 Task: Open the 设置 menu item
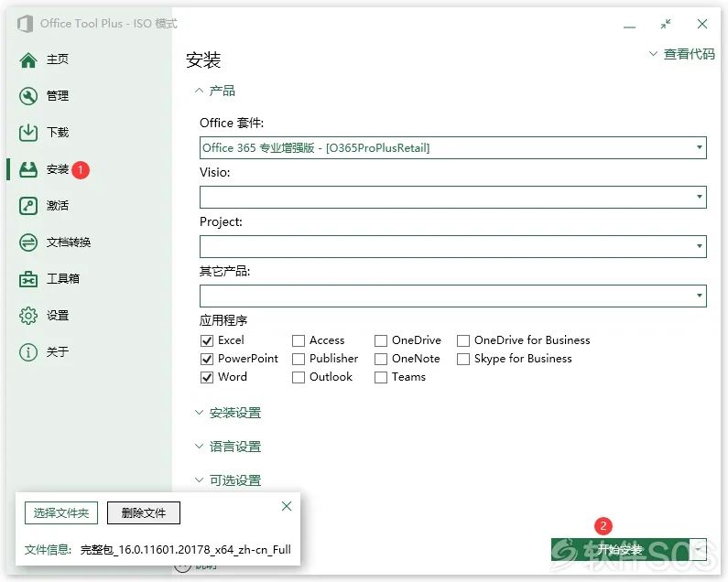[58, 316]
